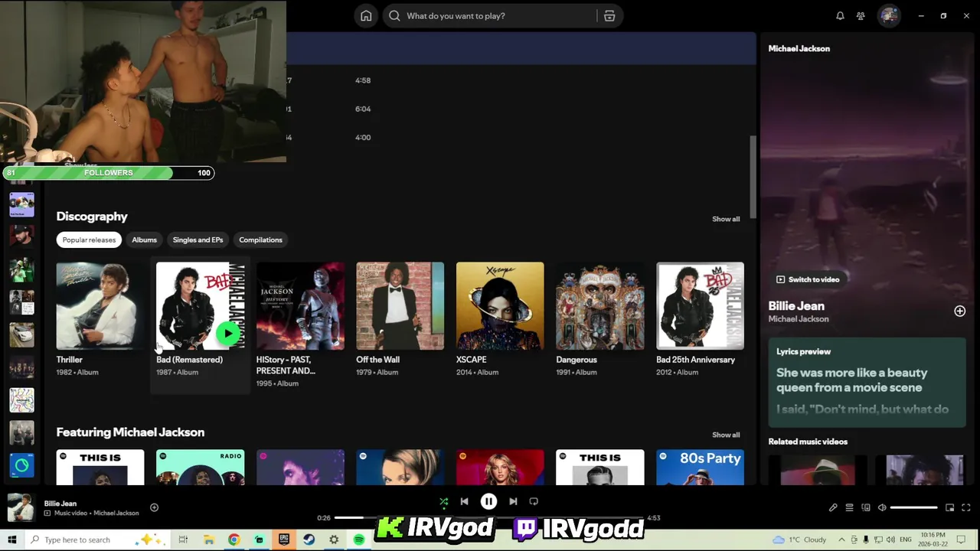
Task: Open Steam from taskbar
Action: (x=309, y=540)
